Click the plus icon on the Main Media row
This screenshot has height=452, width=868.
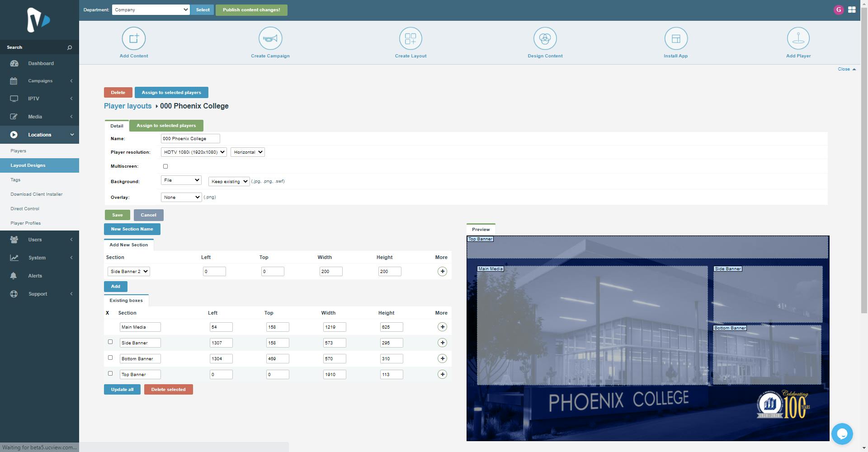(442, 326)
